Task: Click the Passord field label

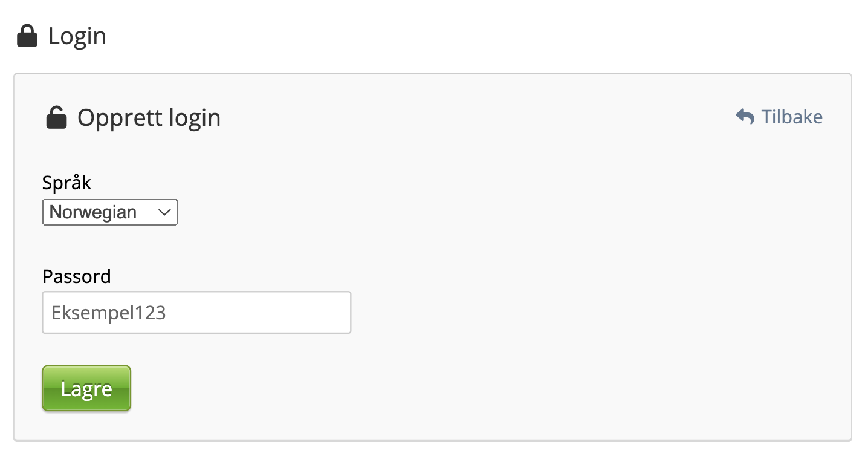Action: click(x=77, y=276)
